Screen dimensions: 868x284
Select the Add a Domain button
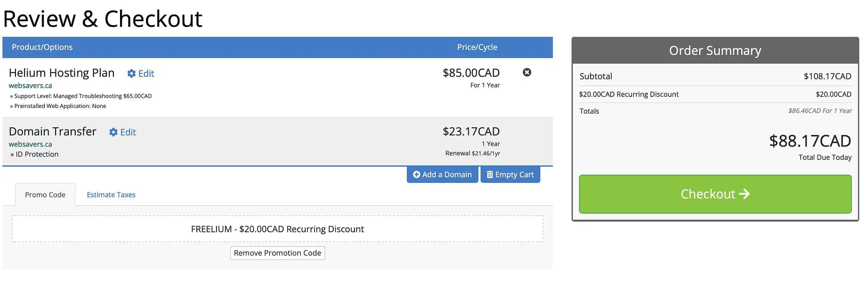click(442, 174)
